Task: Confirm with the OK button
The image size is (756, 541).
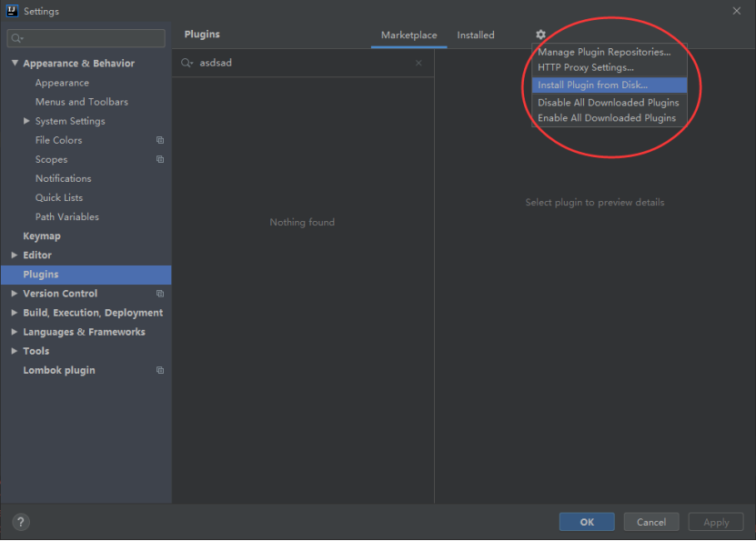Action: (x=587, y=522)
